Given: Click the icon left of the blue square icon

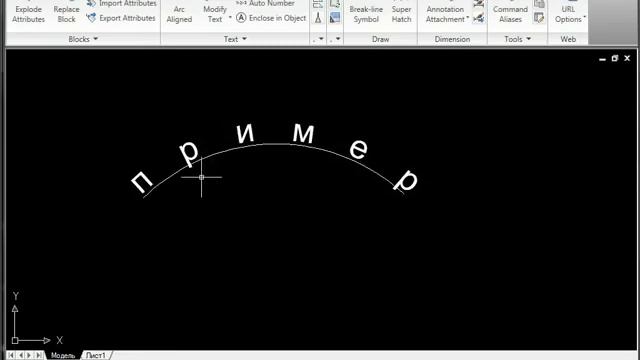Looking at the screenshot, I should coord(318,18).
